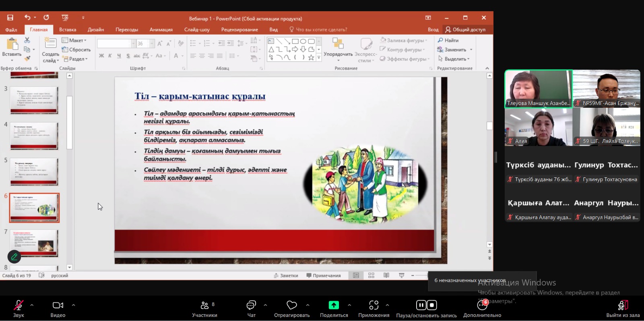The image size is (644, 321).
Task: Click the Find (Найти) magnifier icon
Action: (440, 40)
